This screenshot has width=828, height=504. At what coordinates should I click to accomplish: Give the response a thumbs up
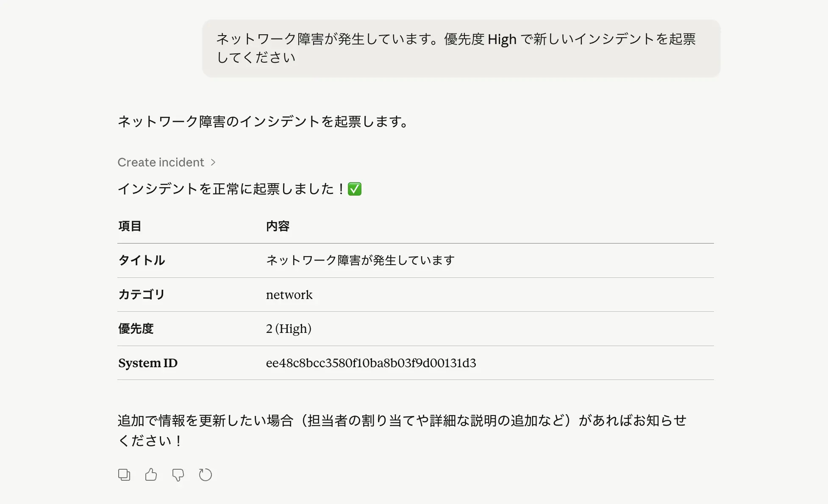pyautogui.click(x=151, y=475)
